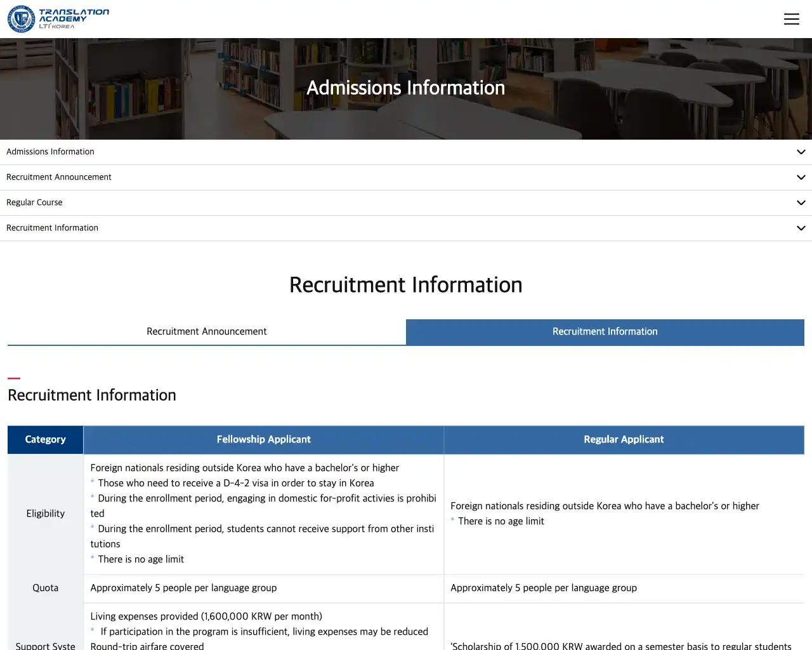Click the Translation Academy LTI Korea text
Image resolution: width=812 pixels, height=650 pixels.
pos(74,18)
